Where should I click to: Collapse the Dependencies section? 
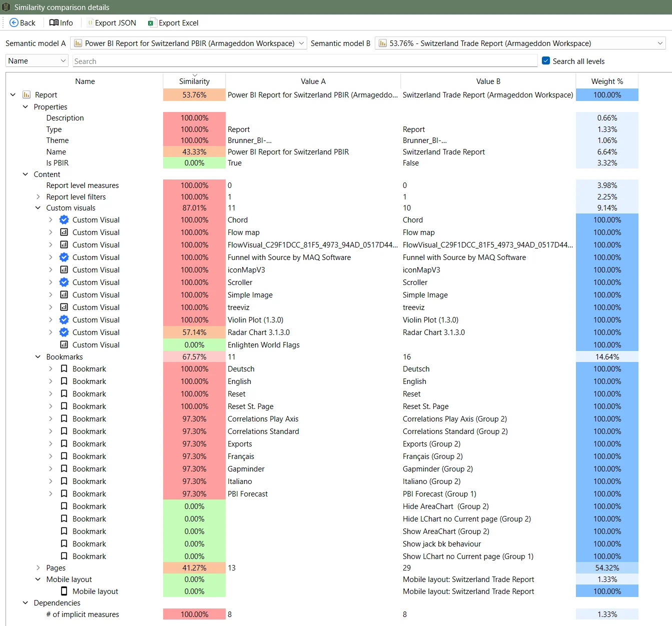pos(26,602)
